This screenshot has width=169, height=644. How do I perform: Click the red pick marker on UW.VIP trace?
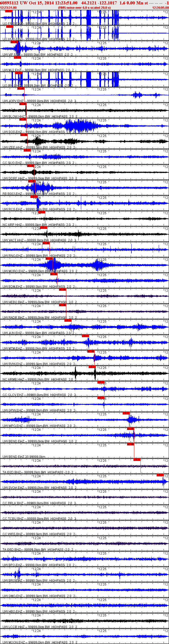pos(14,42)
